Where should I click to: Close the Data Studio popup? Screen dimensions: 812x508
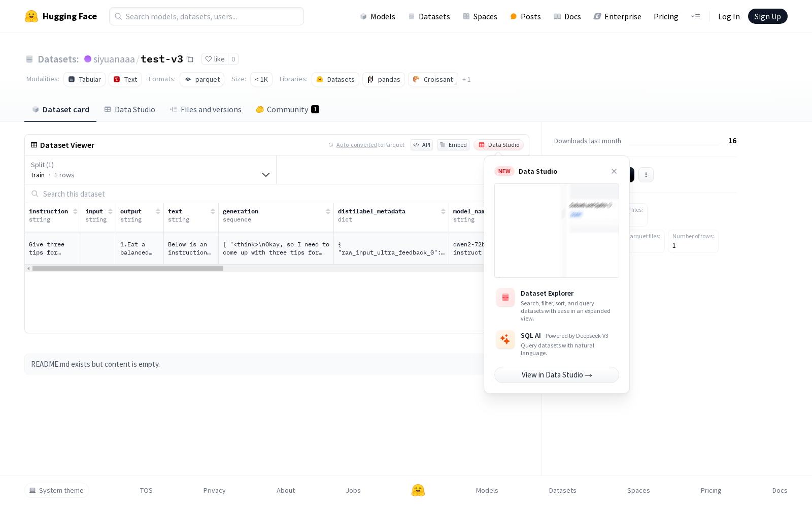tap(614, 171)
